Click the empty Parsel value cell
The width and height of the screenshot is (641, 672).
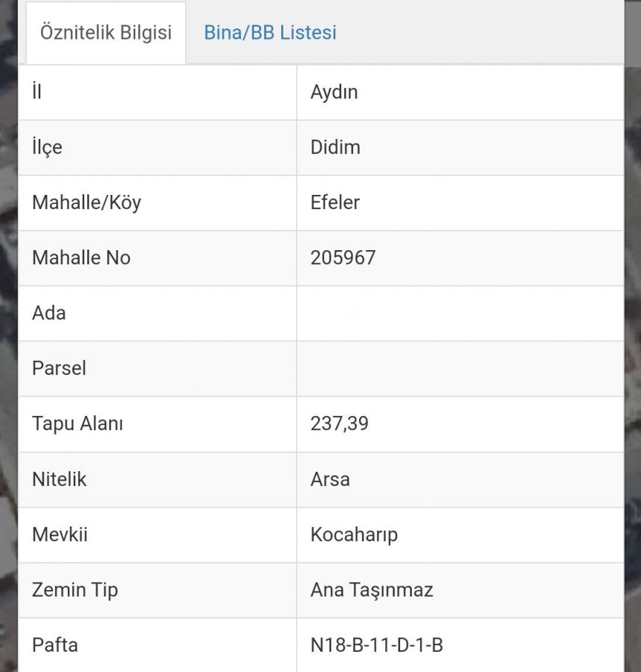[460, 369]
